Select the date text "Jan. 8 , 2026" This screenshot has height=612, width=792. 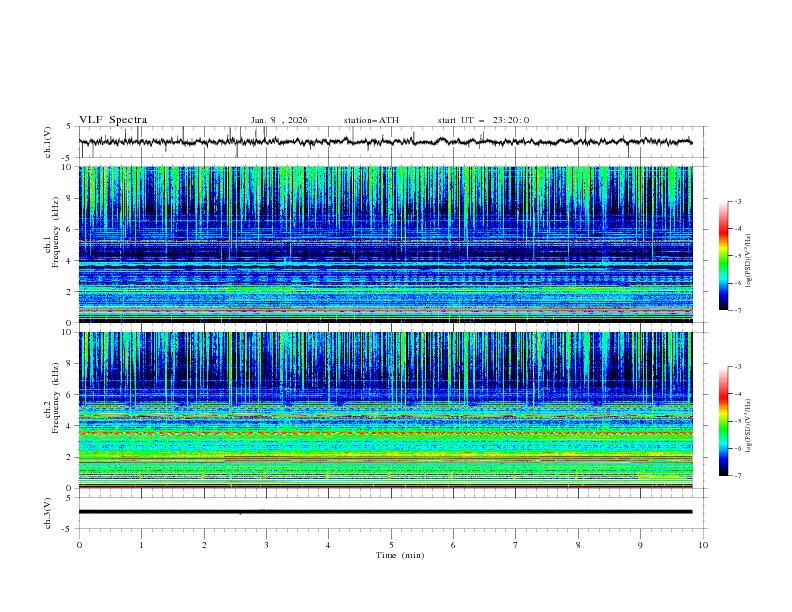click(x=279, y=120)
